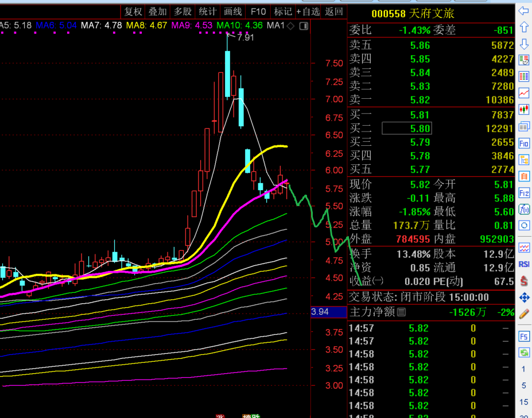The width and height of the screenshot is (532, 418).
Task: Click the 委比 value -1.43%
Action: 414,30
